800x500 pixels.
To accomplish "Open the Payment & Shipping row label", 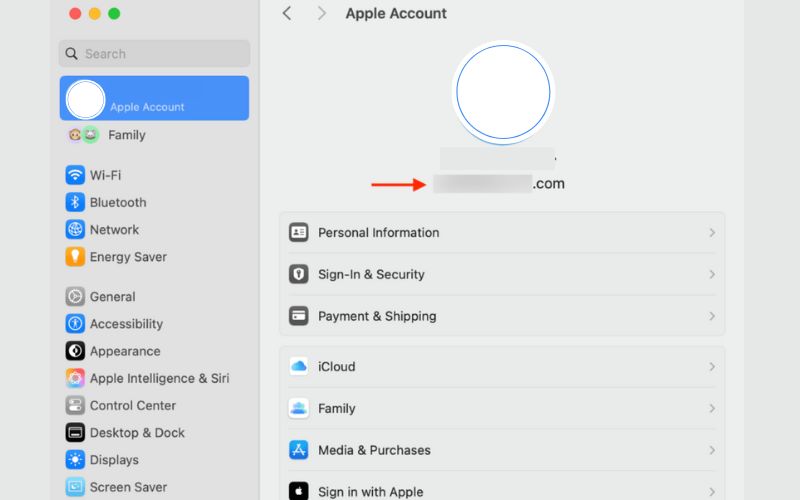I will (x=377, y=316).
